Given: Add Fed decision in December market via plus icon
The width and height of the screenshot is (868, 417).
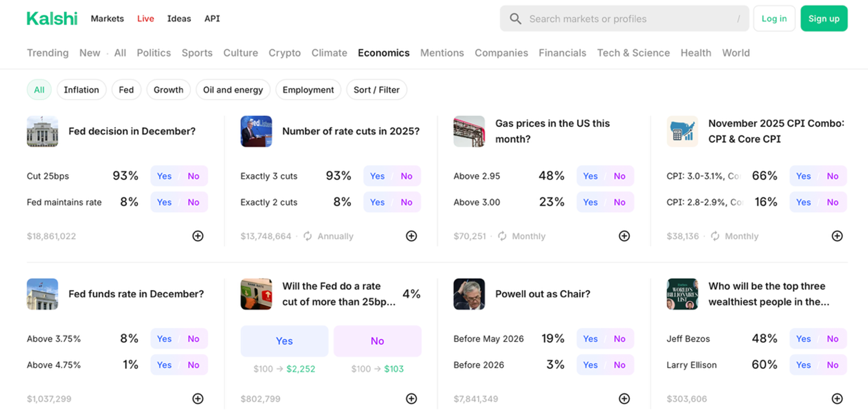Looking at the screenshot, I should [x=198, y=236].
